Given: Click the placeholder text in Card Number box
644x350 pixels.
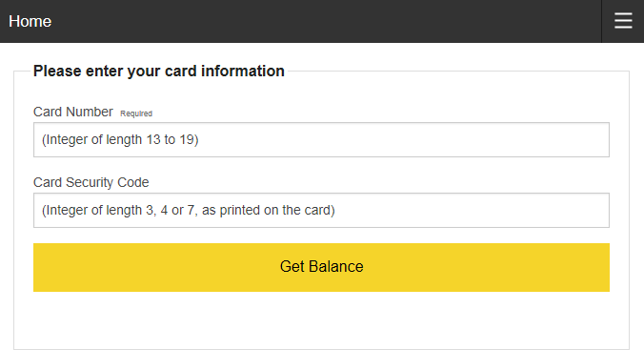Looking at the screenshot, I should point(120,140).
